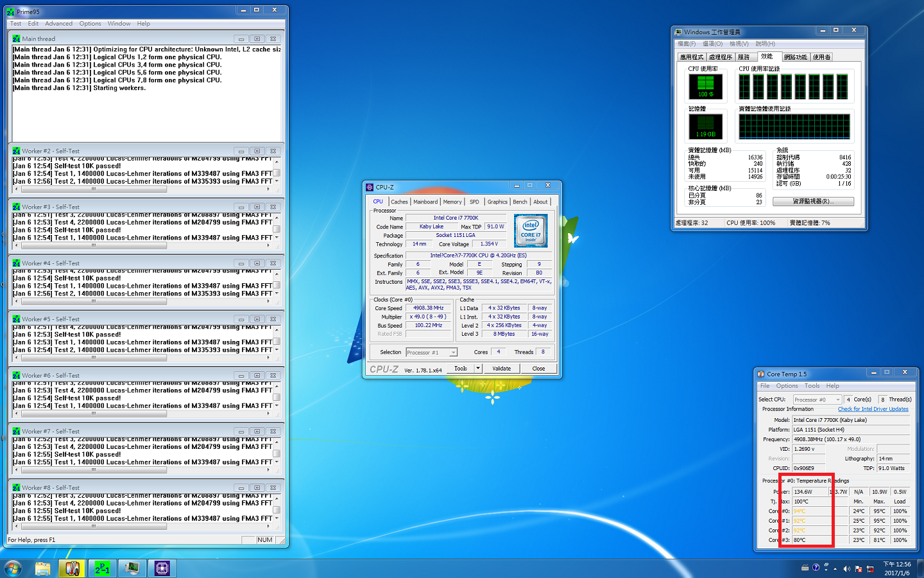
Task: Open the Window menu in Prime95
Action: (x=119, y=24)
